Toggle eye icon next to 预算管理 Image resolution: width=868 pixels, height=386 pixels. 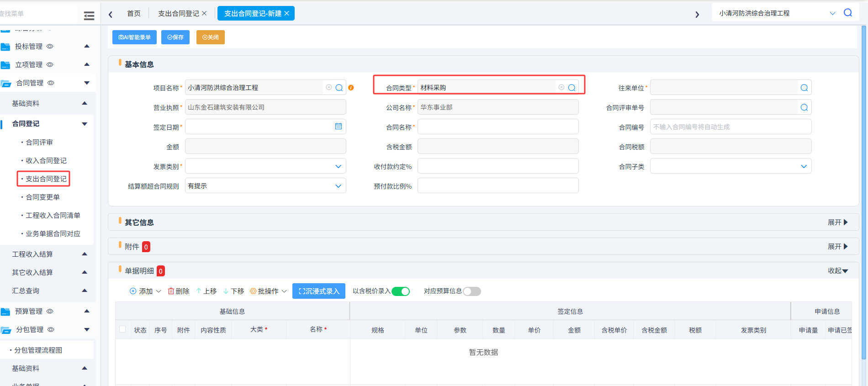[x=50, y=311]
